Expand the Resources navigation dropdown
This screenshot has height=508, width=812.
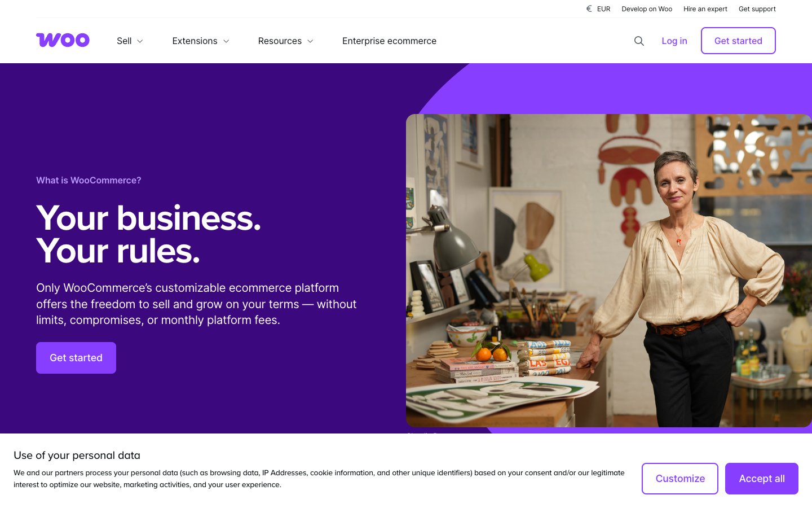click(x=280, y=41)
